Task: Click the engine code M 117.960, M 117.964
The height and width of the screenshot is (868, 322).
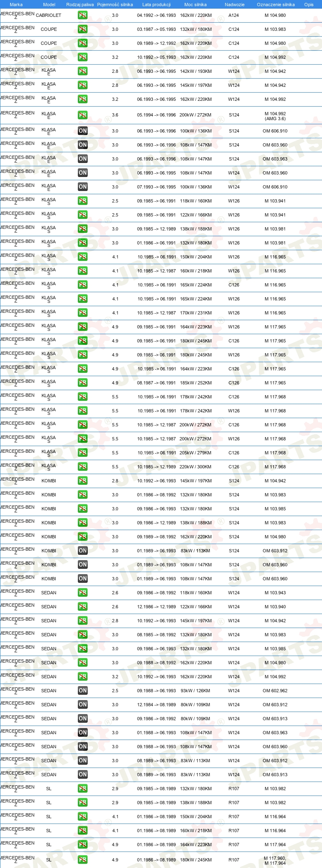Action: click(x=275, y=861)
